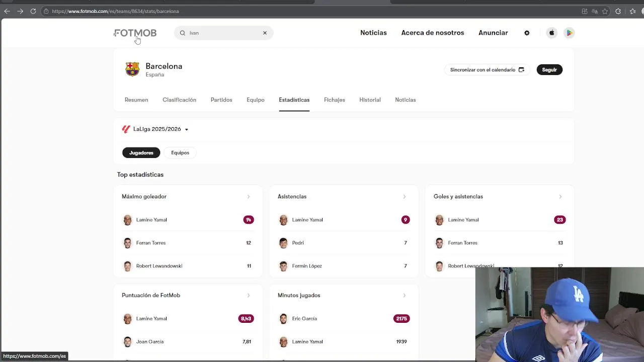This screenshot has width=644, height=362.
Task: Open Noticias in the top navigation
Action: click(373, 33)
